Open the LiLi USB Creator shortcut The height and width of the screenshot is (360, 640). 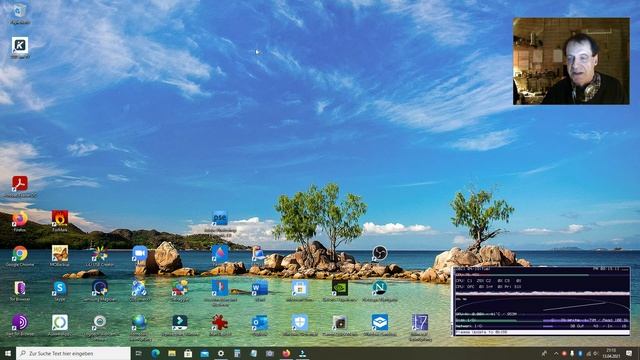(x=100, y=253)
